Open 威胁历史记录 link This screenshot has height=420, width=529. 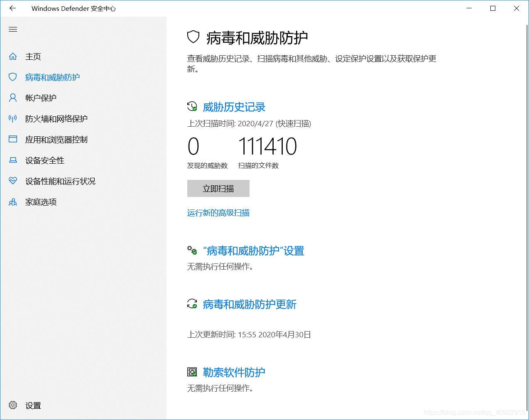pyautogui.click(x=234, y=107)
